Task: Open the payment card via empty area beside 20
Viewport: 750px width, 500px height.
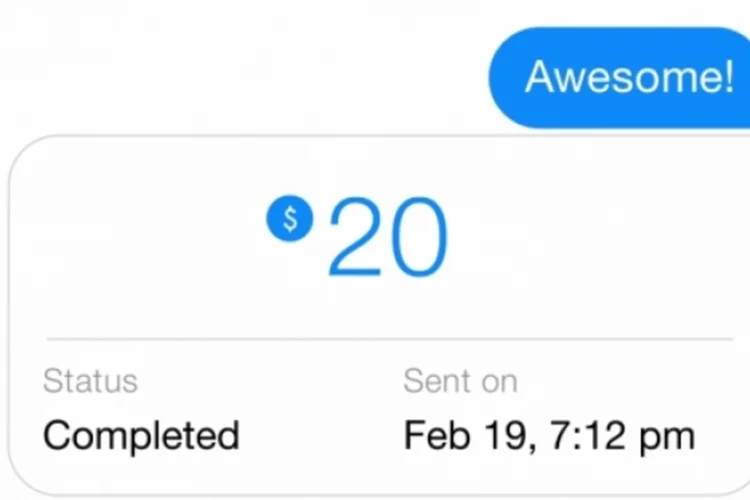Action: point(588,237)
